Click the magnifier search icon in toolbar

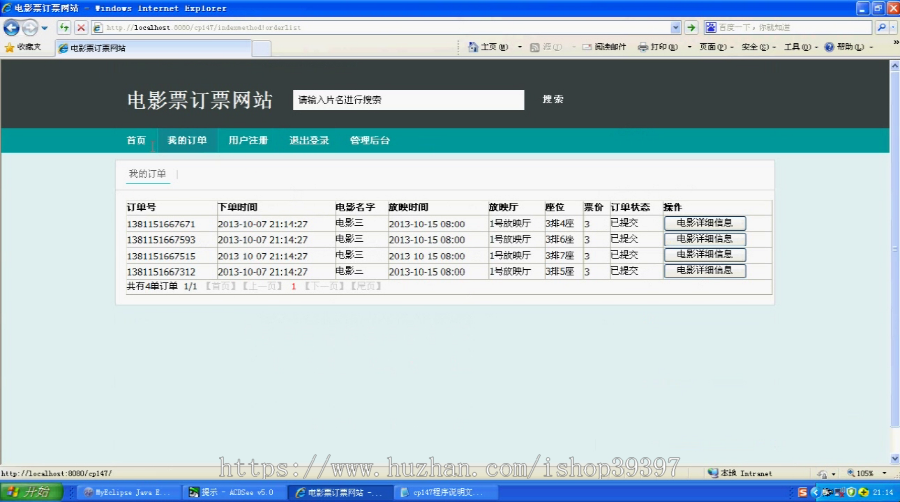click(882, 28)
